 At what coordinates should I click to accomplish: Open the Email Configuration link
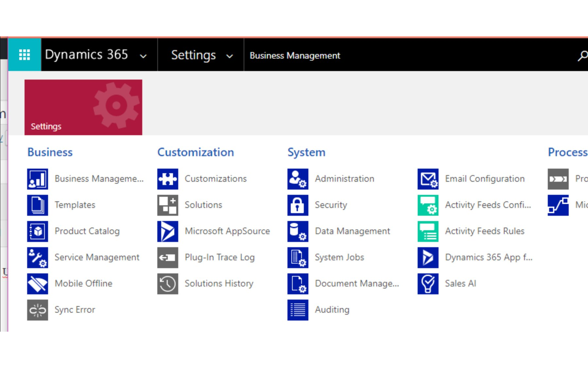click(x=485, y=179)
